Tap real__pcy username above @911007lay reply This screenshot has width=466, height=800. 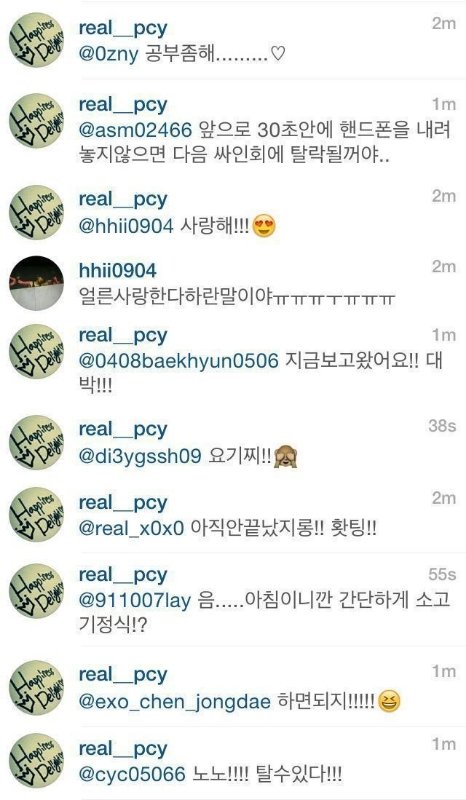point(123,575)
